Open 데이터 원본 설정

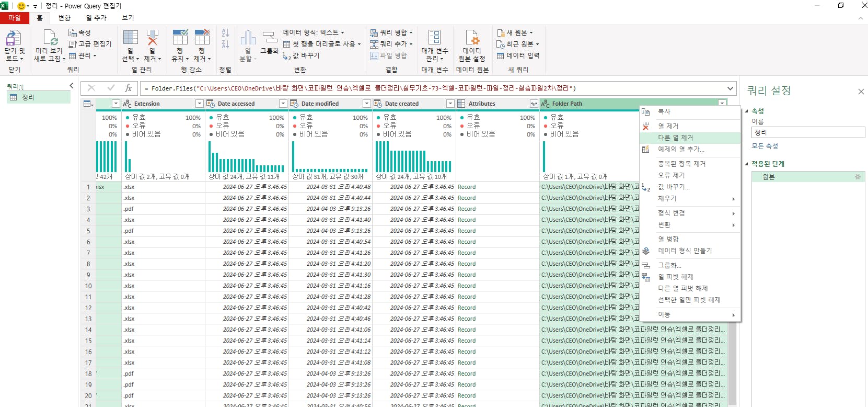[x=471, y=38]
